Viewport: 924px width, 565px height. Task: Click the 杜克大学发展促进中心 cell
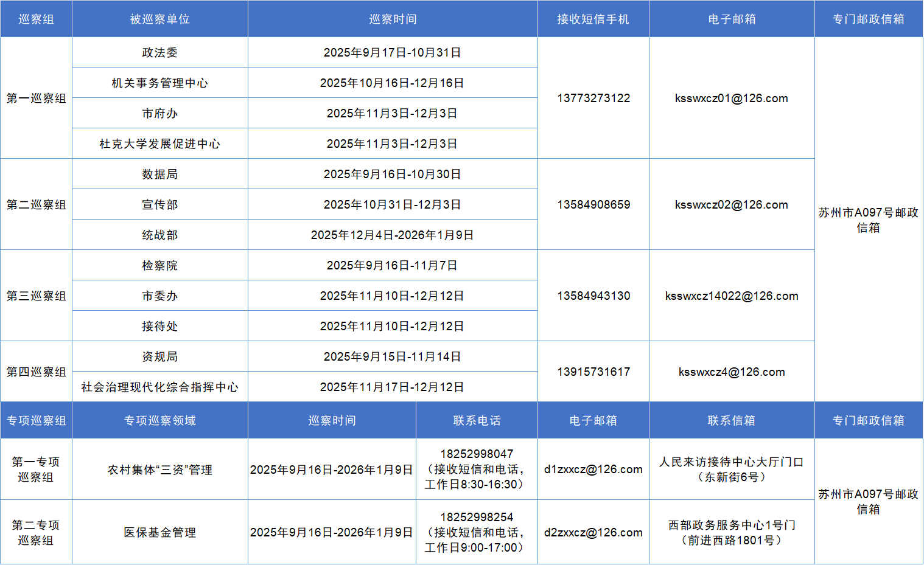pyautogui.click(x=160, y=144)
